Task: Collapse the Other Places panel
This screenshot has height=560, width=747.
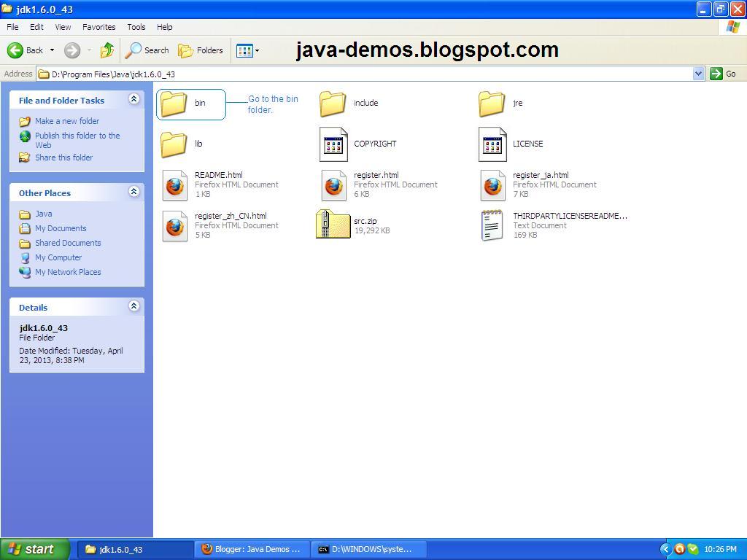Action: click(134, 192)
